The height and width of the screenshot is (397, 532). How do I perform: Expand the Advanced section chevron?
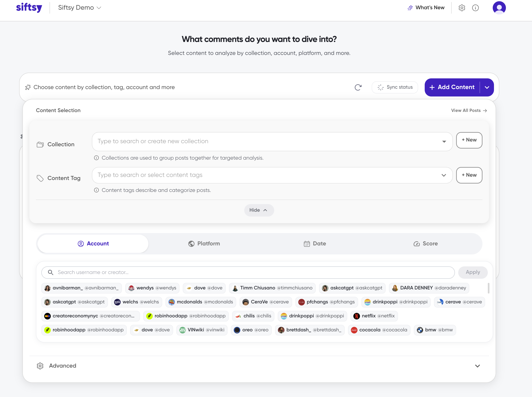coord(477,366)
